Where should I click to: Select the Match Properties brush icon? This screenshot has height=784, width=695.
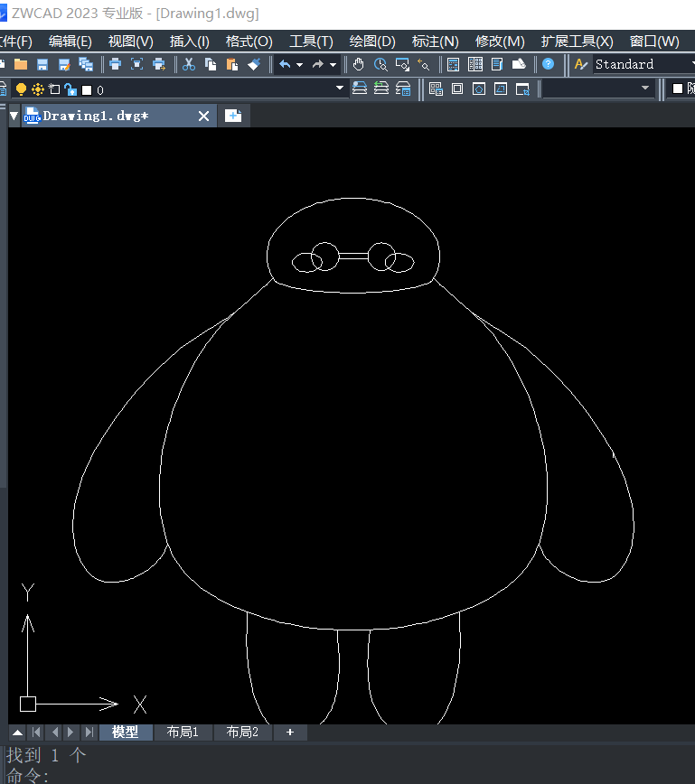254,64
